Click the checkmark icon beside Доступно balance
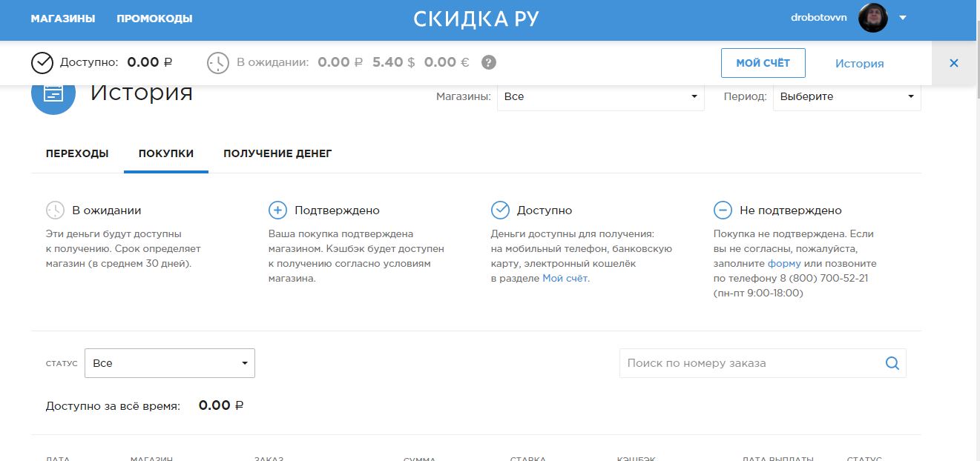This screenshot has height=461, width=980. [42, 63]
